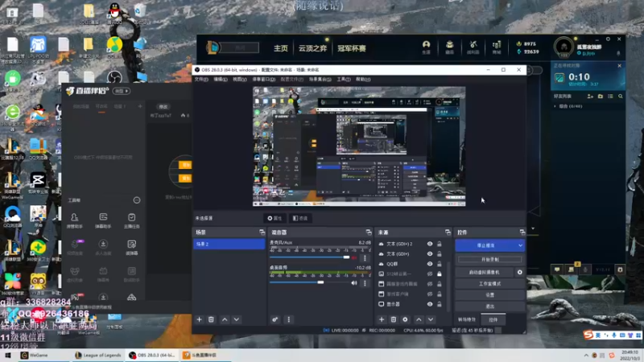Hide the 文本 (GDI+) 2 source

tap(430, 244)
